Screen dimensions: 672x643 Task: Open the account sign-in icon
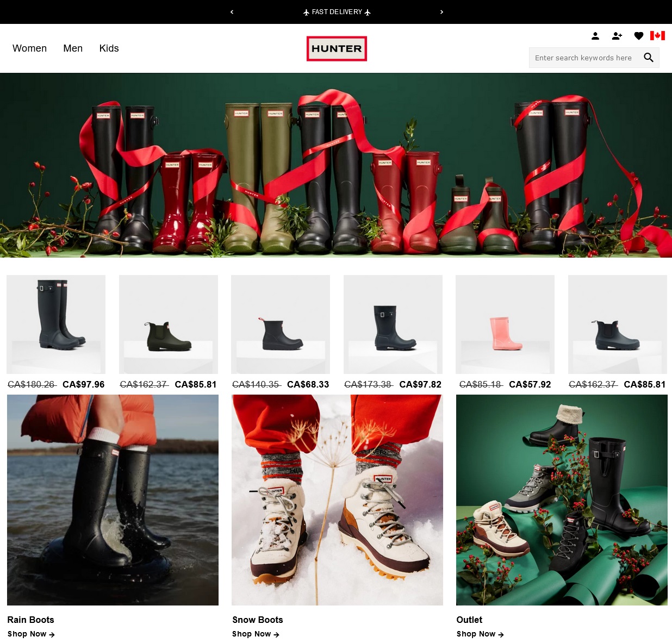(x=595, y=36)
